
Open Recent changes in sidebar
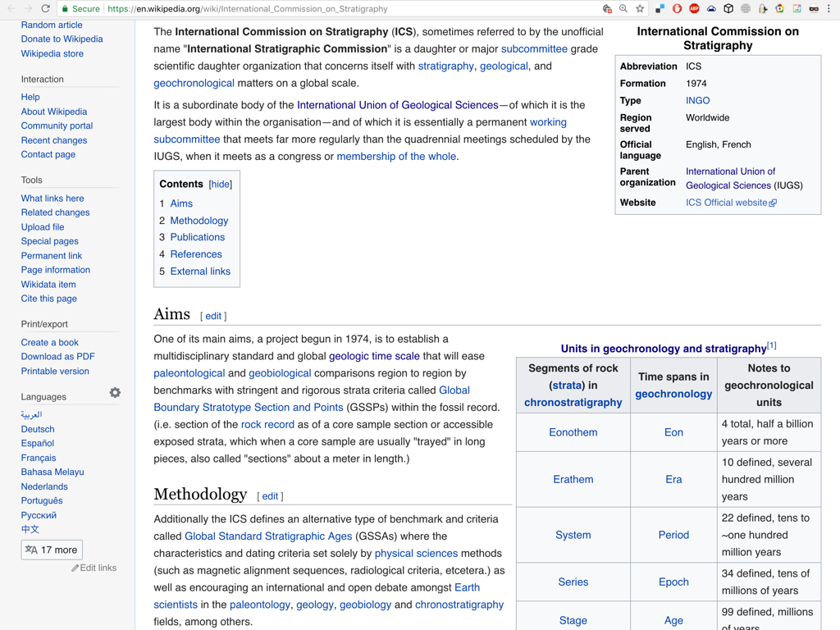coord(53,140)
